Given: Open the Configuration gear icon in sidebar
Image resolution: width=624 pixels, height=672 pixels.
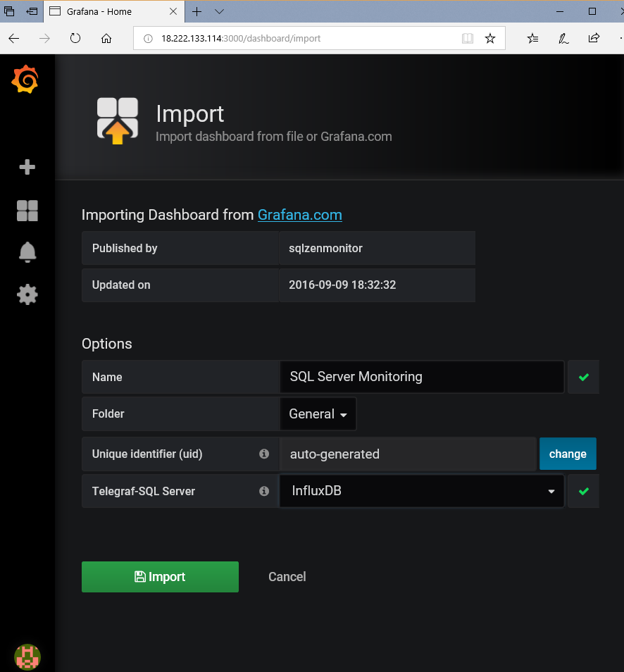Looking at the screenshot, I should coord(27,295).
